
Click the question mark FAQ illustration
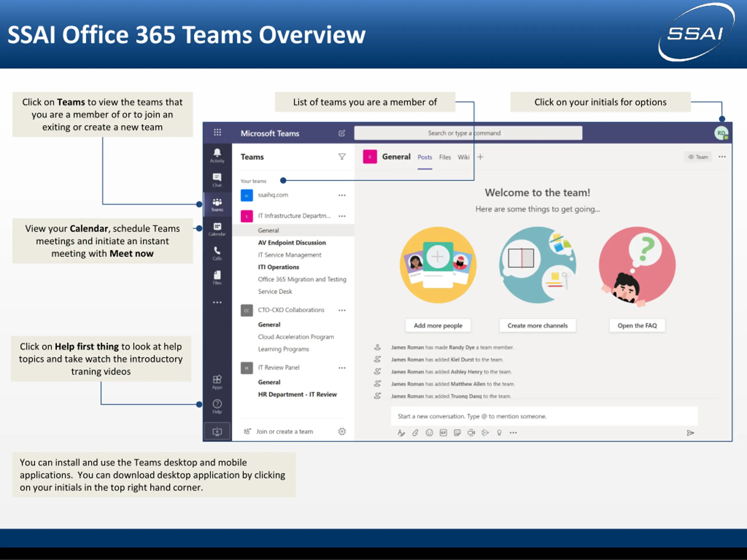(x=637, y=266)
